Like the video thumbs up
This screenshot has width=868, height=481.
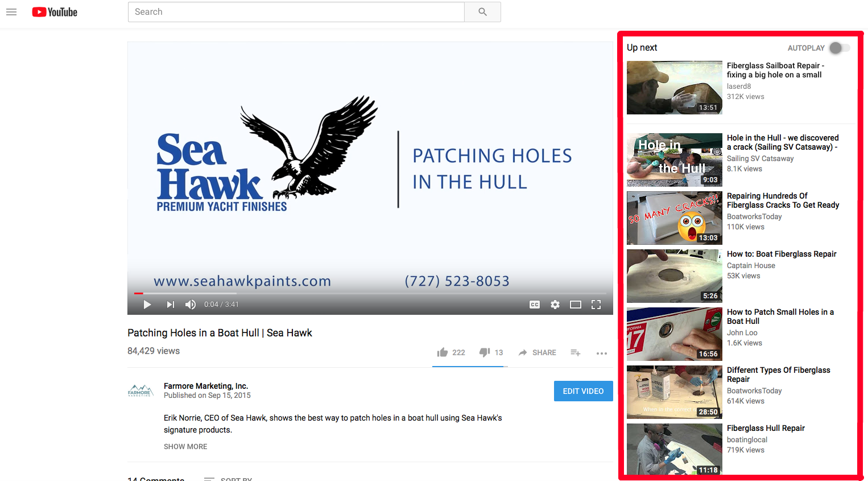443,352
